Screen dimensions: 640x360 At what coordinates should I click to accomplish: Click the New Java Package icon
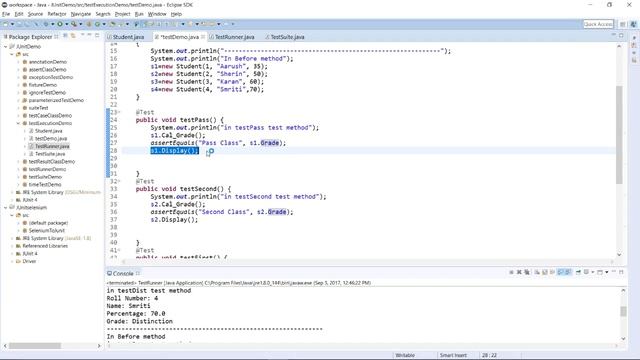tap(89, 24)
